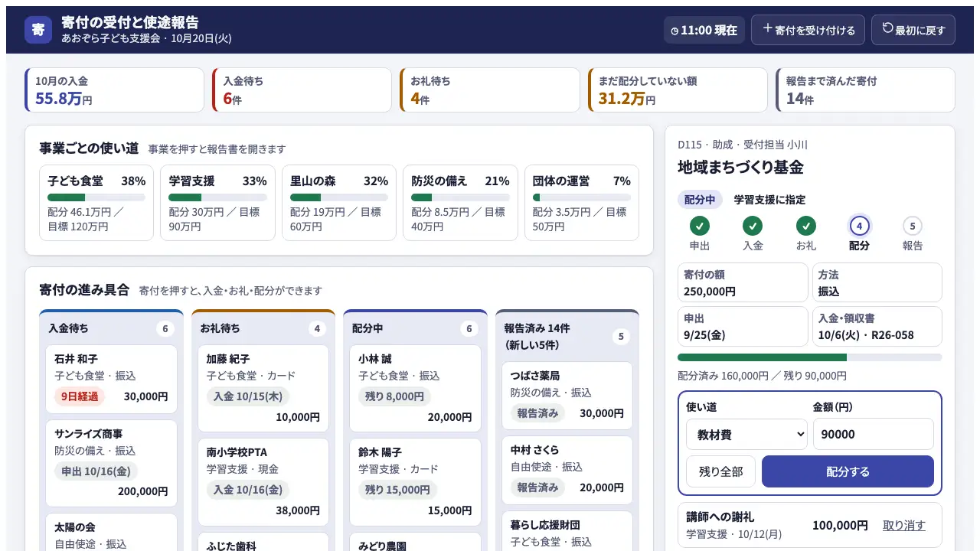The height and width of the screenshot is (551, 980).
Task: Click the 配分済み progress bar in detail panel
Action: pyautogui.click(x=810, y=357)
